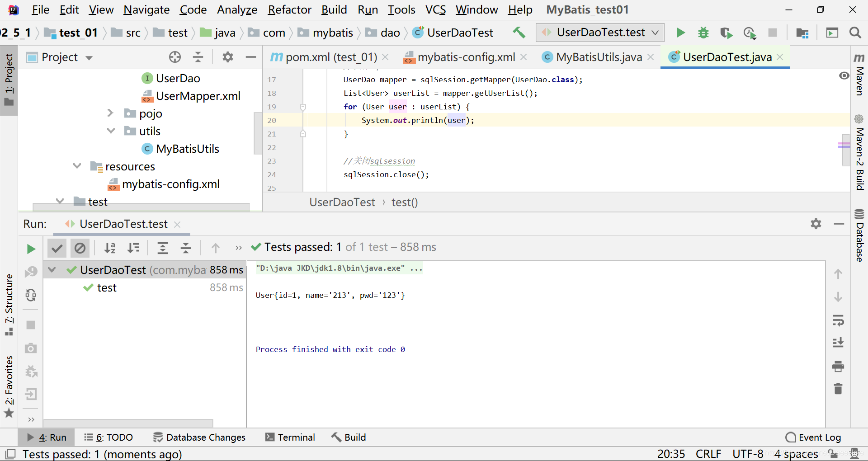
Task: Click the Project tree vertical scrollbar thumb
Action: click(x=258, y=133)
